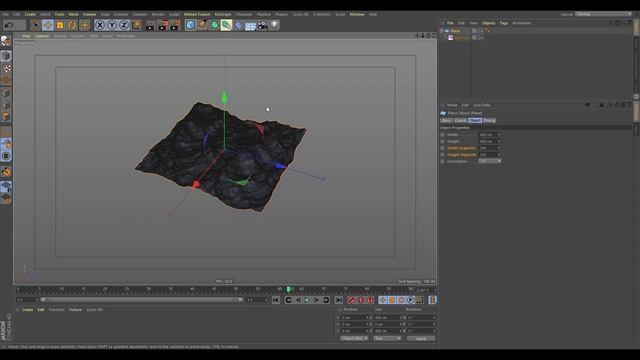This screenshot has width=640, height=360.
Task: Click the Width Segments stepper arrows
Action: coord(499,148)
